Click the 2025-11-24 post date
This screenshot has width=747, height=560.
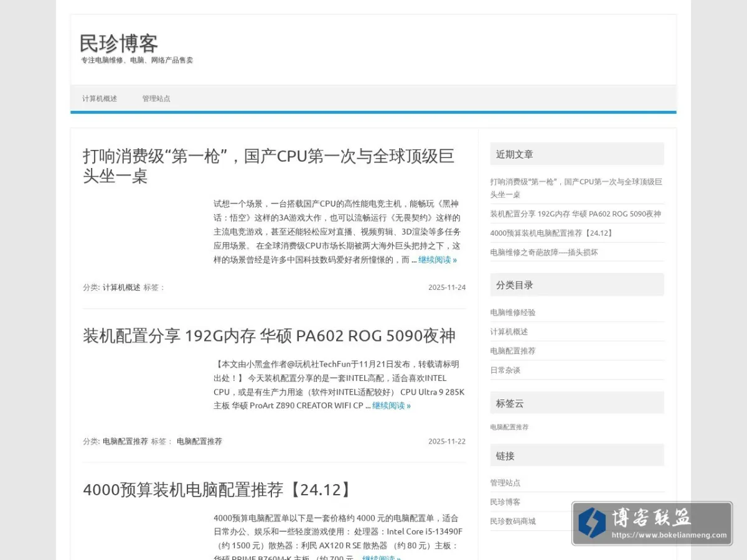(x=447, y=287)
